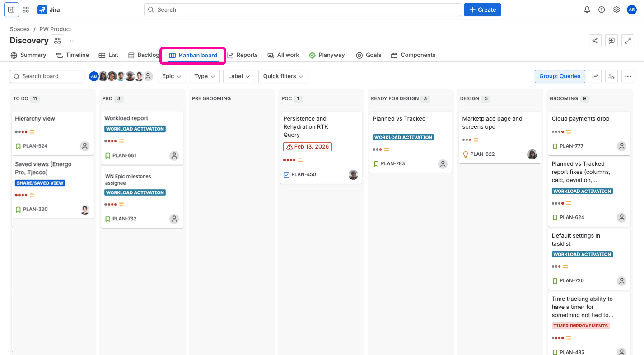
Task: Open the Reports tab
Action: [x=242, y=55]
